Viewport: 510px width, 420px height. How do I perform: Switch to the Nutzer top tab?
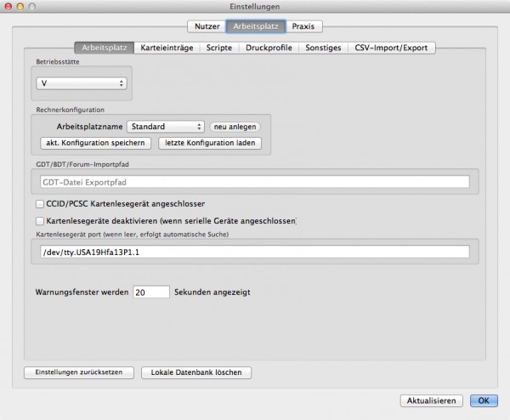[207, 26]
